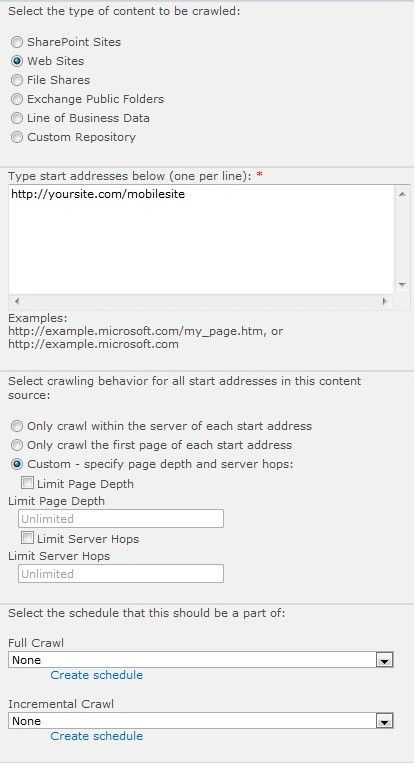This screenshot has width=416, height=764.
Task: Click the horizontal scroll right arrow
Action: (385, 301)
